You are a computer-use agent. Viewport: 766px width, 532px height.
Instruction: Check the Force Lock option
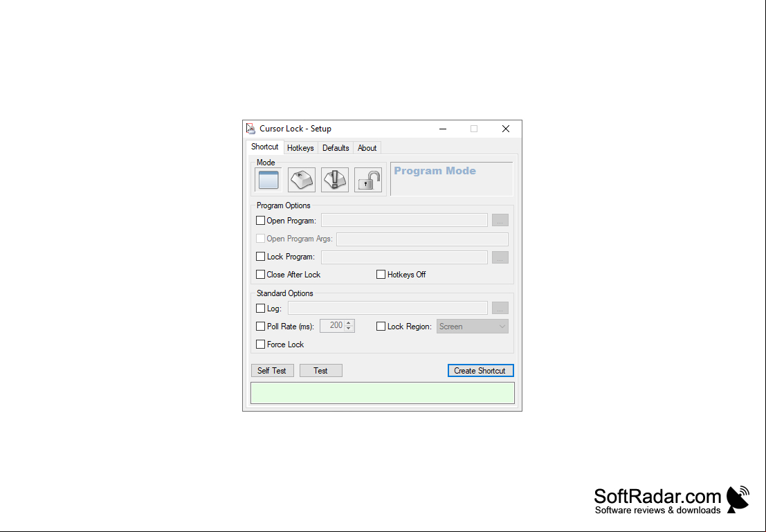tap(260, 345)
